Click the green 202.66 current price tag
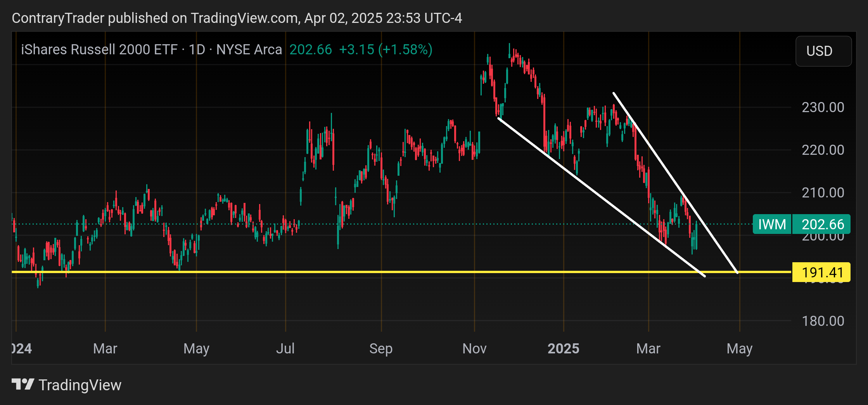This screenshot has height=405, width=868. [821, 224]
